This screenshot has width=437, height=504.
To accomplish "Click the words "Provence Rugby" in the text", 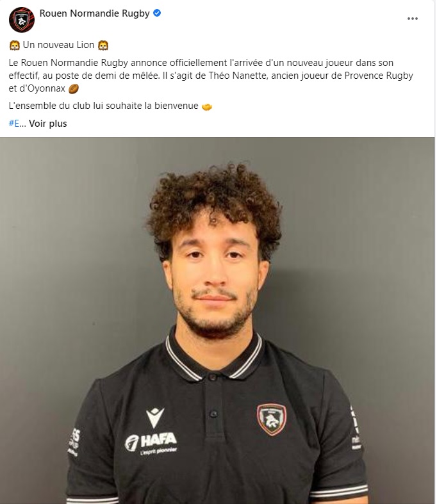I will (379, 76).
